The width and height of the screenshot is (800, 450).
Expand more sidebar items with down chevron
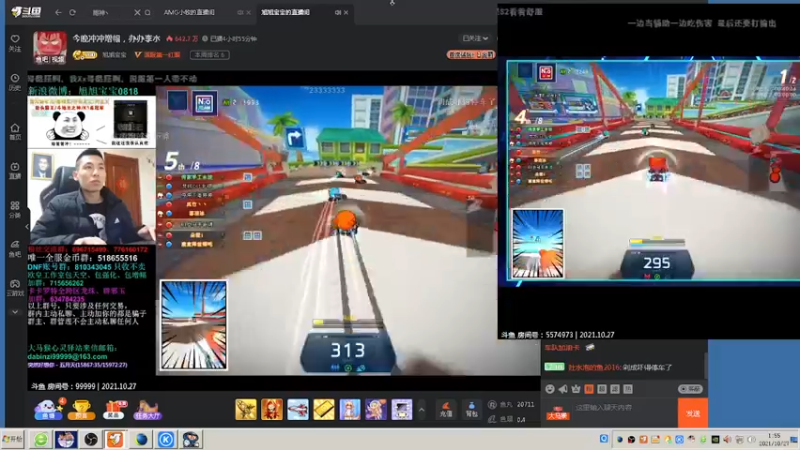15,312
